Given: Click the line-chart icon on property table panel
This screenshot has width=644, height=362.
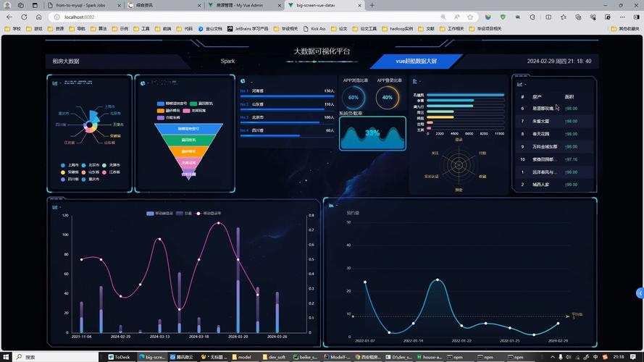Looking at the screenshot, I should point(519,84).
